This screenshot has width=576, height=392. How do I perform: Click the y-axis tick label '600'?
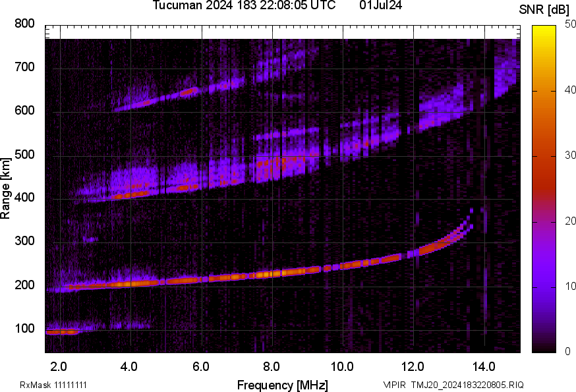pos(24,110)
